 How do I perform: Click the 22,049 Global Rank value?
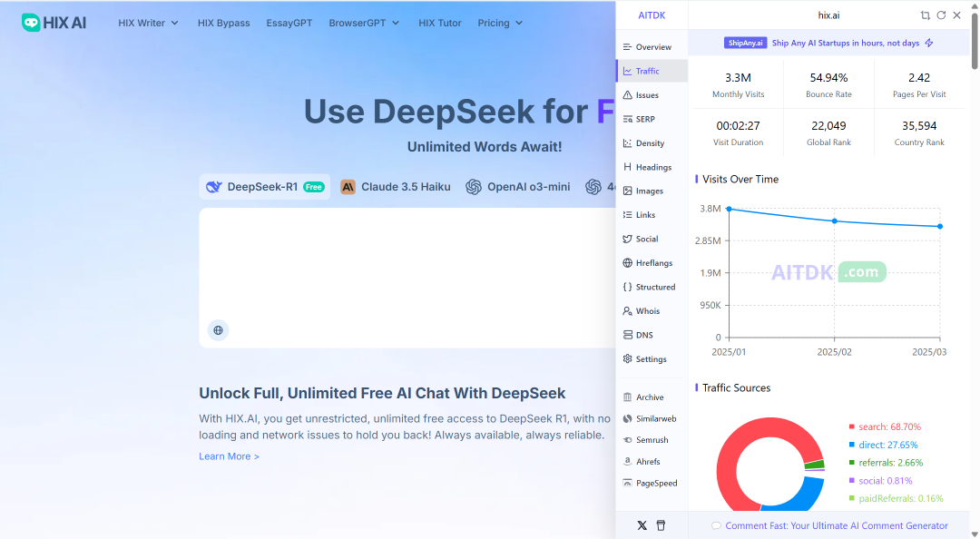click(x=828, y=126)
